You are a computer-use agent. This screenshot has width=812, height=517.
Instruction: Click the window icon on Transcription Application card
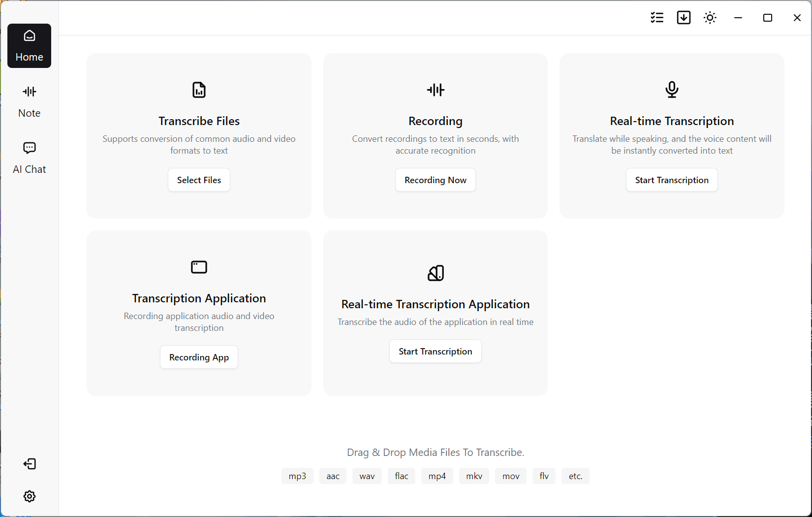click(199, 267)
